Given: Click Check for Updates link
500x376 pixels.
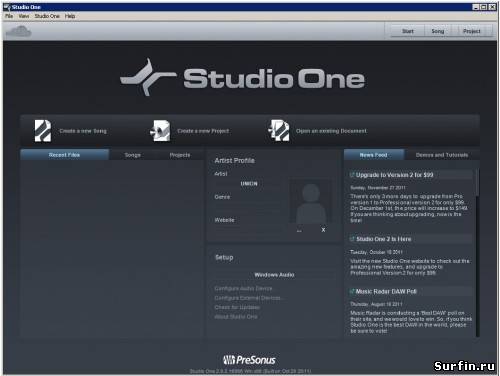Looking at the screenshot, I should tap(237, 307).
